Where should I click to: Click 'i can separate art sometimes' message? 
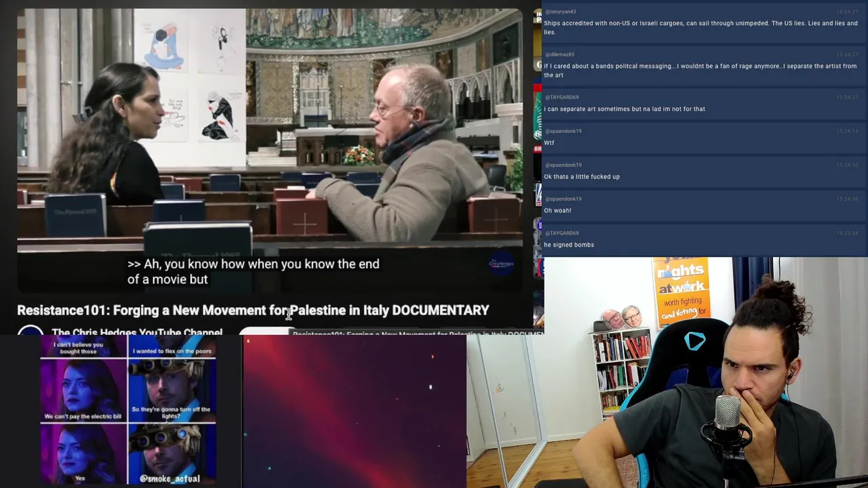coord(625,108)
